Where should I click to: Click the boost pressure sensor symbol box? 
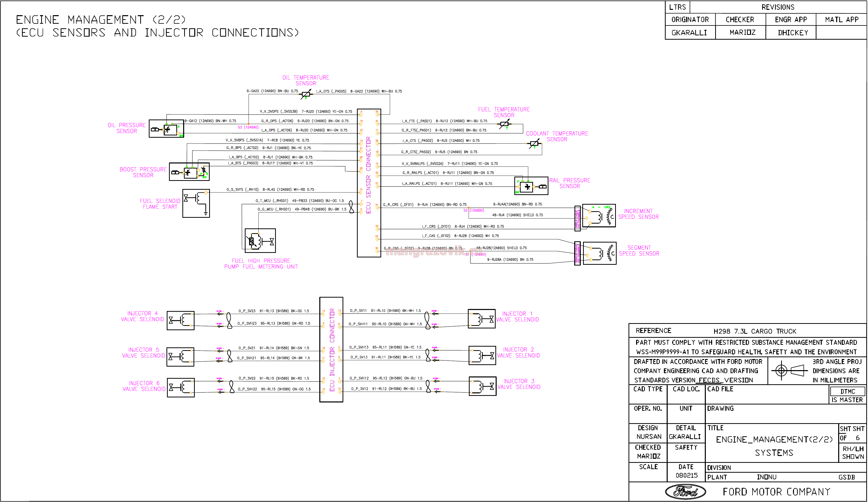tap(189, 172)
